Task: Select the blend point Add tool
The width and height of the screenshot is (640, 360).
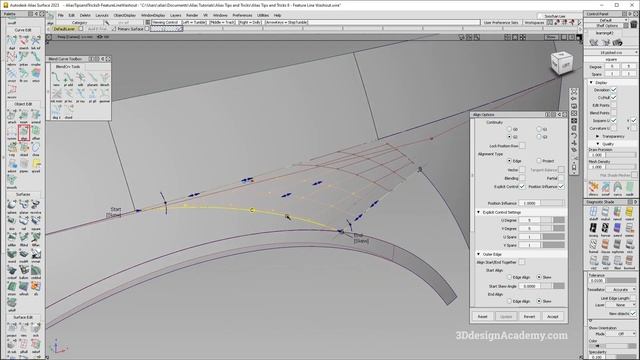Action: [68, 79]
